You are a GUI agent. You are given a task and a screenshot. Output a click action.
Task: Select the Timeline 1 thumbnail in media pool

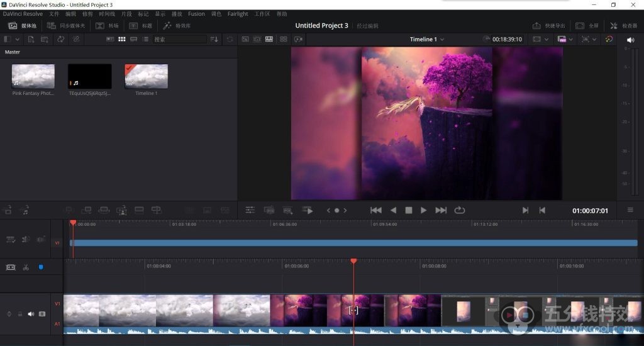click(x=146, y=76)
